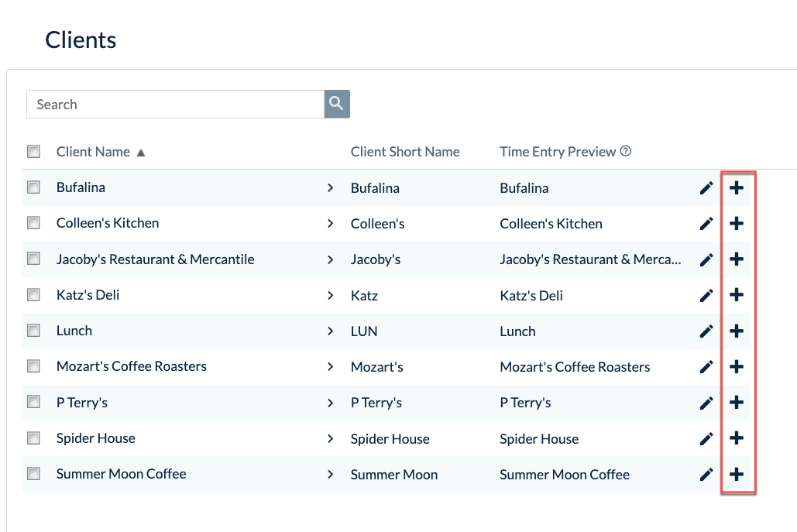Select the Spider House preview cell
Viewport: 797px width, 532px height.
tap(539, 439)
